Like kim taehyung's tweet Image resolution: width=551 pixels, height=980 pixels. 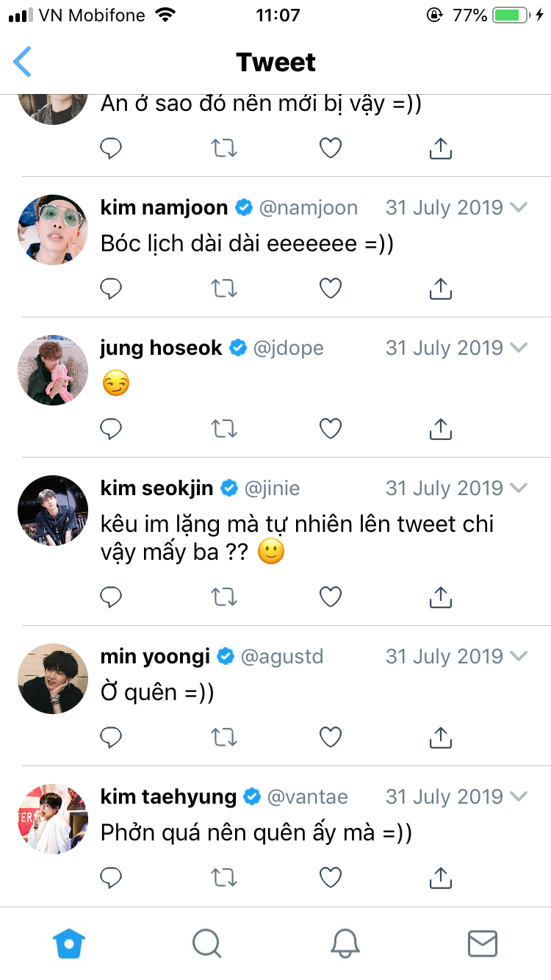331,876
